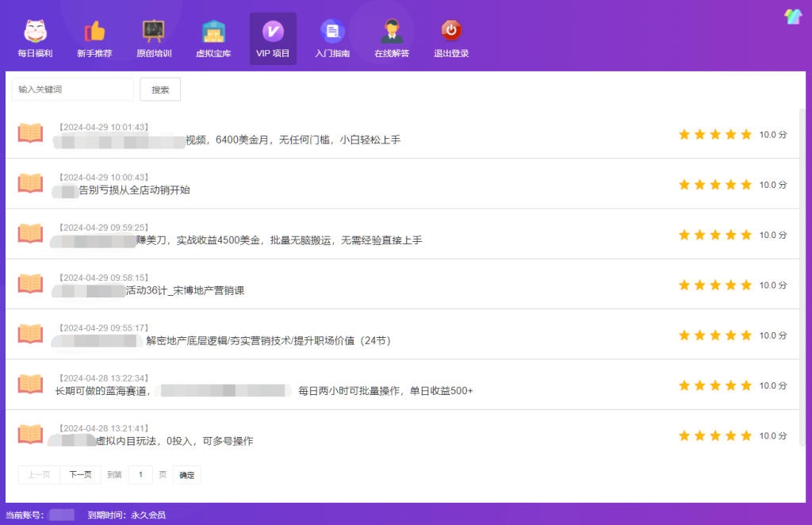The height and width of the screenshot is (525, 812).
Task: Click timestamp 2024-04-29 09:55:17
Action: pyautogui.click(x=104, y=328)
